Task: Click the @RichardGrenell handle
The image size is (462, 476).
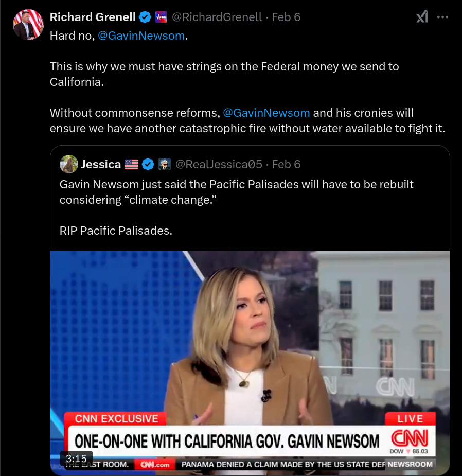Action: click(x=217, y=17)
